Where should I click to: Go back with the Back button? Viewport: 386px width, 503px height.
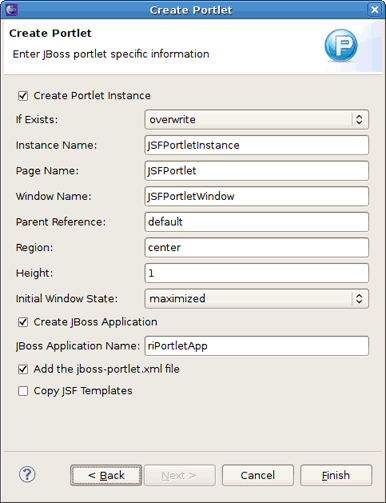(x=106, y=475)
